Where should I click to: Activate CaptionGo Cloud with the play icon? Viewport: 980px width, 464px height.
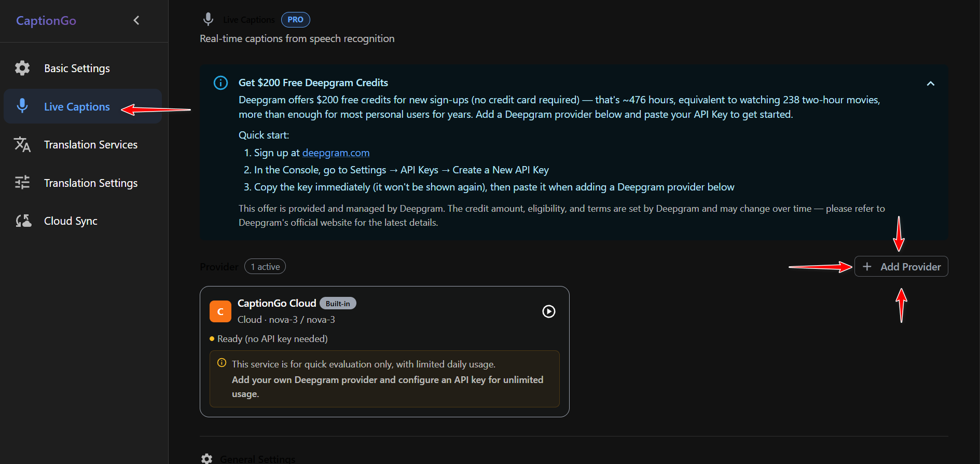tap(549, 311)
